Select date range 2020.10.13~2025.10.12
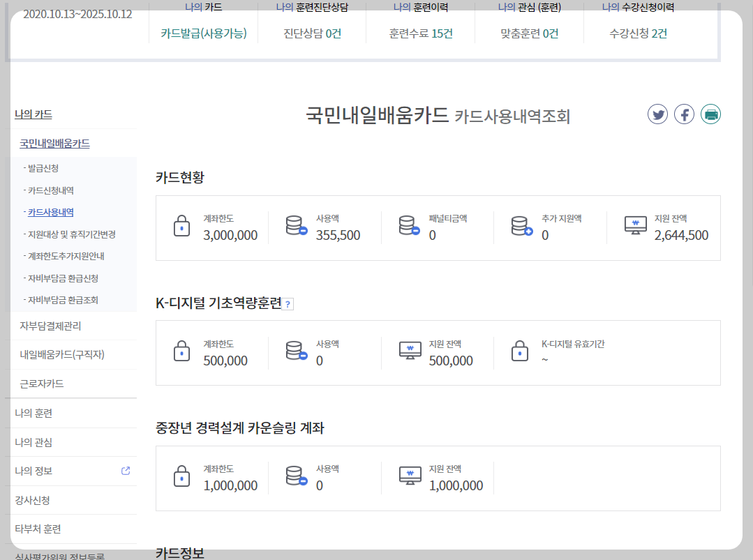 (x=77, y=14)
